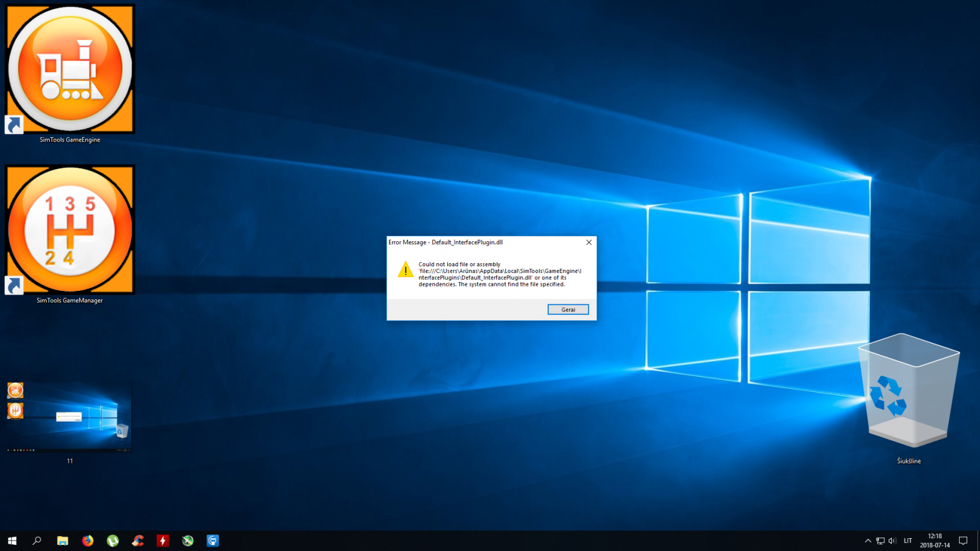980x551 pixels.
Task: Close the Default_InterfacePlugin.dll error dialog
Action: (x=589, y=242)
